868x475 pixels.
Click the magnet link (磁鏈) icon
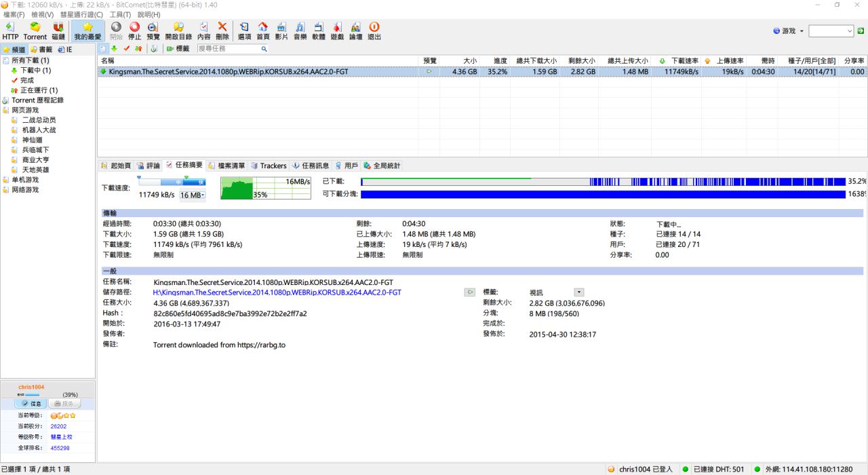coord(58,31)
